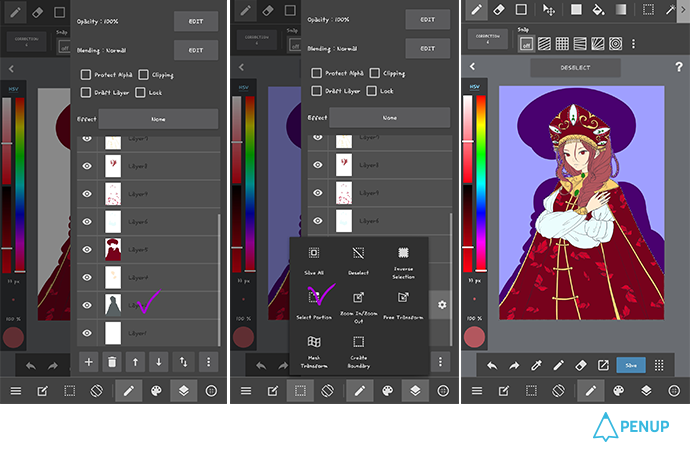Check Lock in middle panel

click(371, 91)
